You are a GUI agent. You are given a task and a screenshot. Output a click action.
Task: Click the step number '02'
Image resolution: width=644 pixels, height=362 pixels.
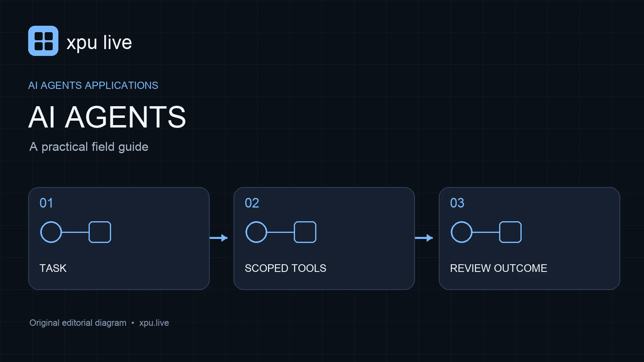(x=252, y=203)
